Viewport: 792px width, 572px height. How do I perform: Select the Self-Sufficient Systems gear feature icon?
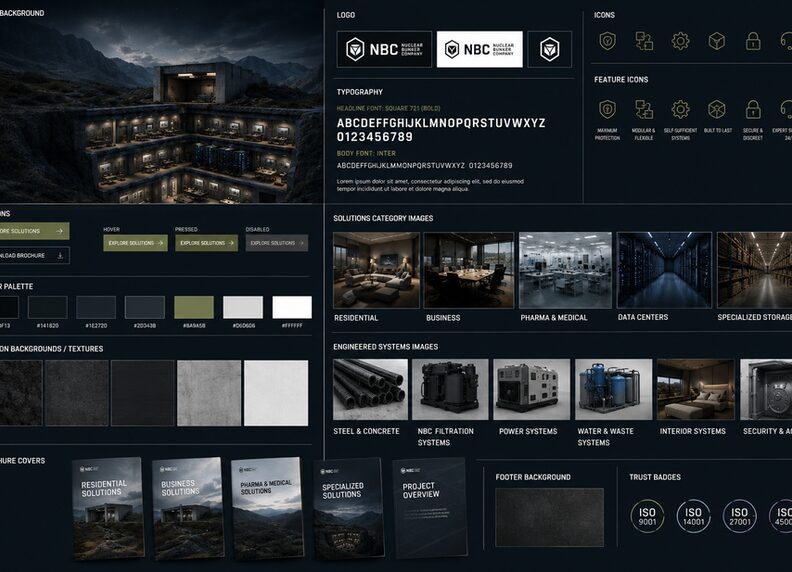680,109
